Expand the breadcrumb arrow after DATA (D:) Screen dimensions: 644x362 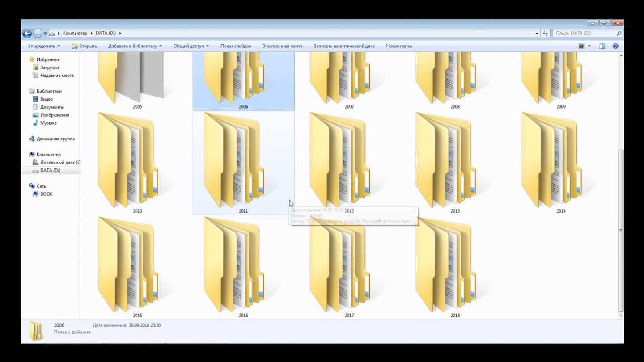(x=120, y=34)
